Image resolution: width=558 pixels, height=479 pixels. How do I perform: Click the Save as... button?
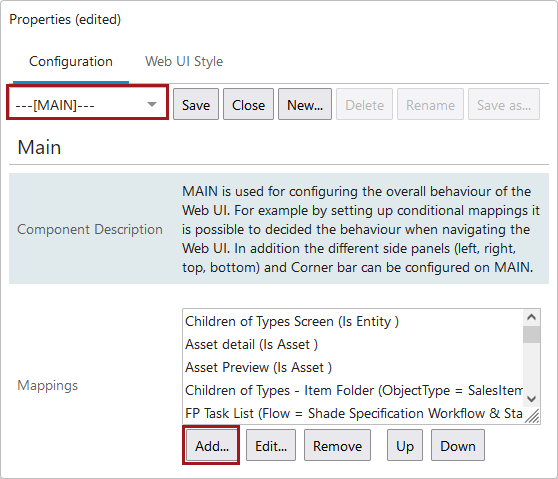[504, 105]
